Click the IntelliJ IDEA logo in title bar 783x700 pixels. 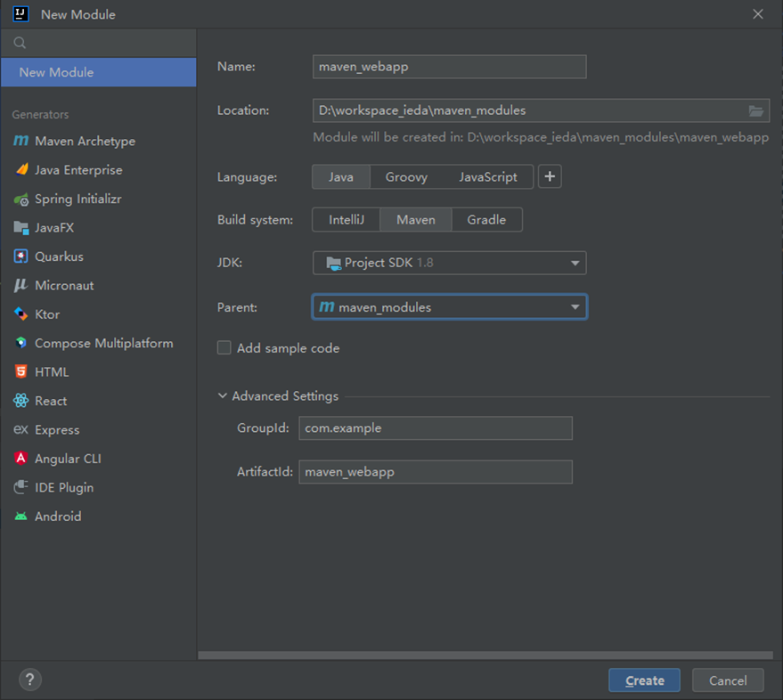[x=21, y=14]
